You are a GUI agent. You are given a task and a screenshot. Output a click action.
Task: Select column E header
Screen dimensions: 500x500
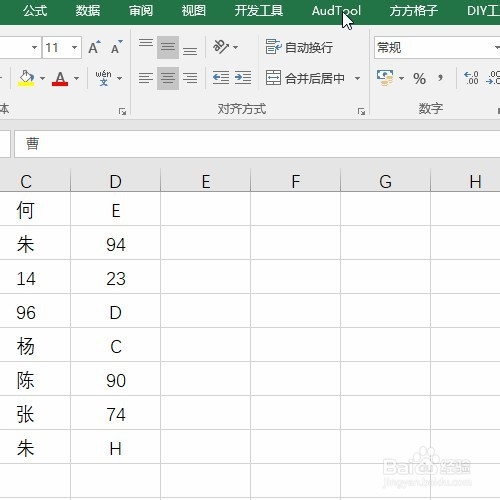(x=206, y=182)
